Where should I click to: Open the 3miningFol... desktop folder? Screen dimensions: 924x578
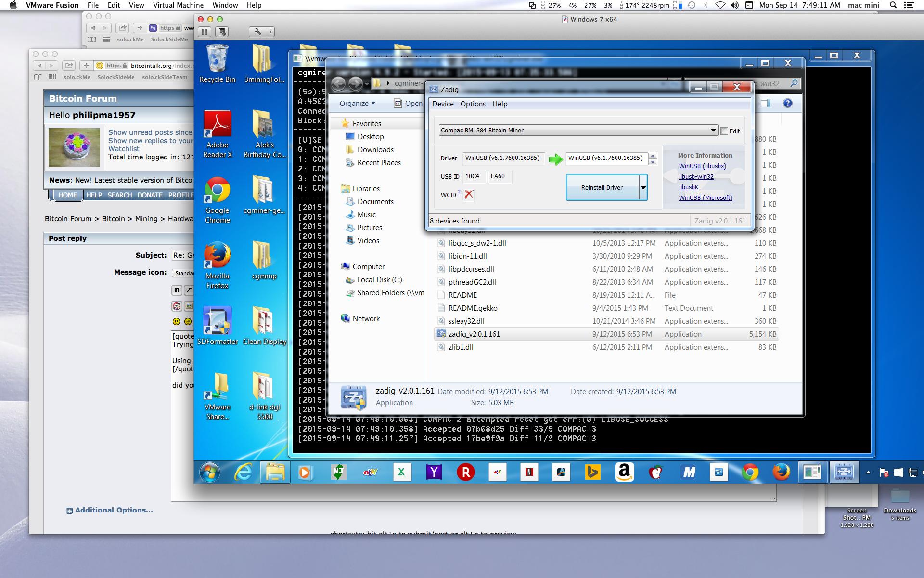(264, 64)
